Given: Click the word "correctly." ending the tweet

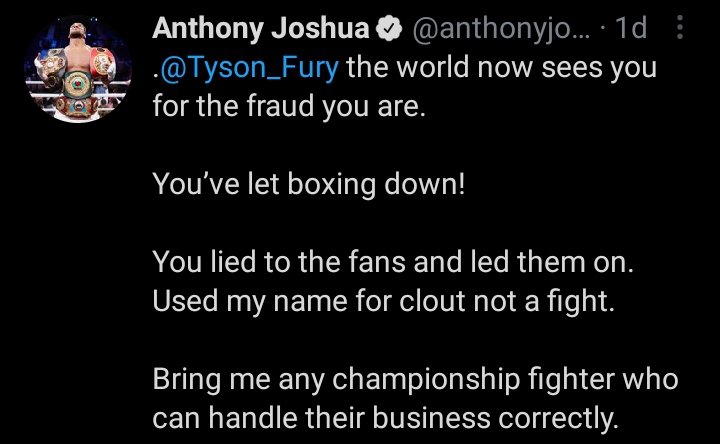Looking at the screenshot, I should pos(558,420).
